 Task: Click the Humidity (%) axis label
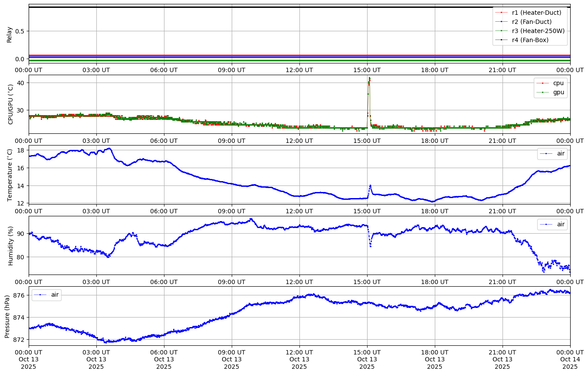click(10, 245)
